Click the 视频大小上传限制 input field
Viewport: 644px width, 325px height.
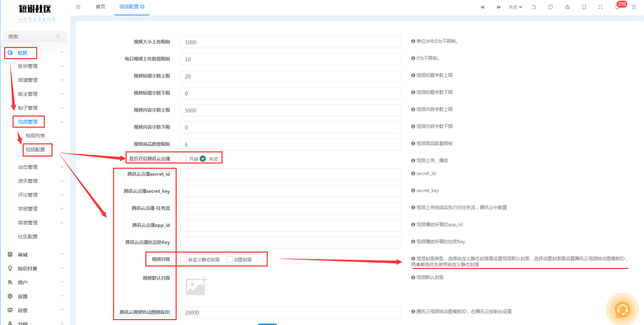[x=290, y=42]
